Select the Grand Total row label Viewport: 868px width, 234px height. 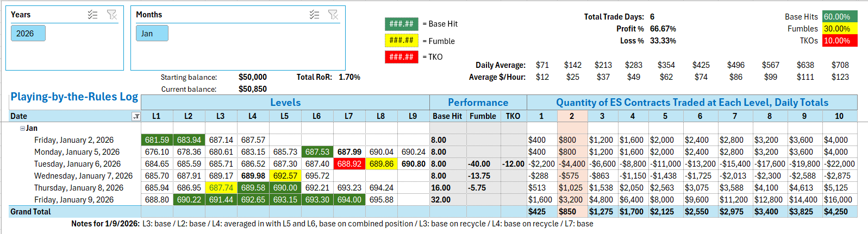30,212
